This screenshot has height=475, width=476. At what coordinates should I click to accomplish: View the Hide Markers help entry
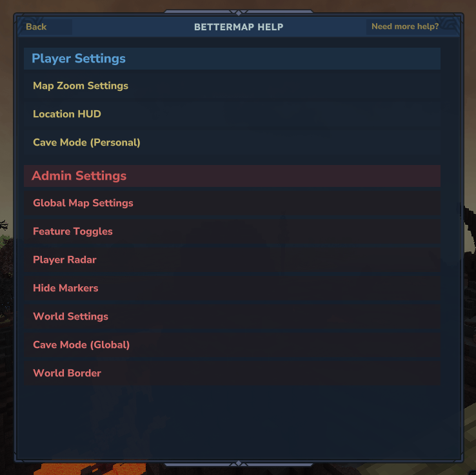click(x=232, y=288)
